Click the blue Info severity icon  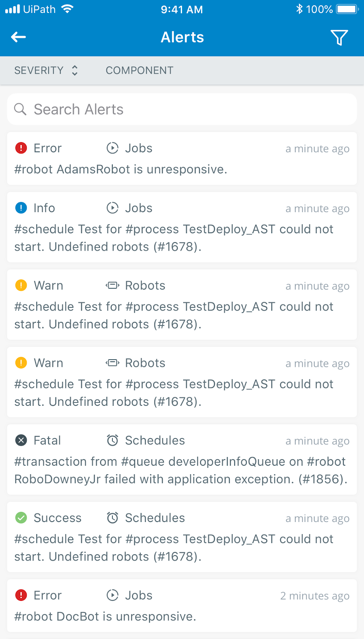pyautogui.click(x=21, y=208)
